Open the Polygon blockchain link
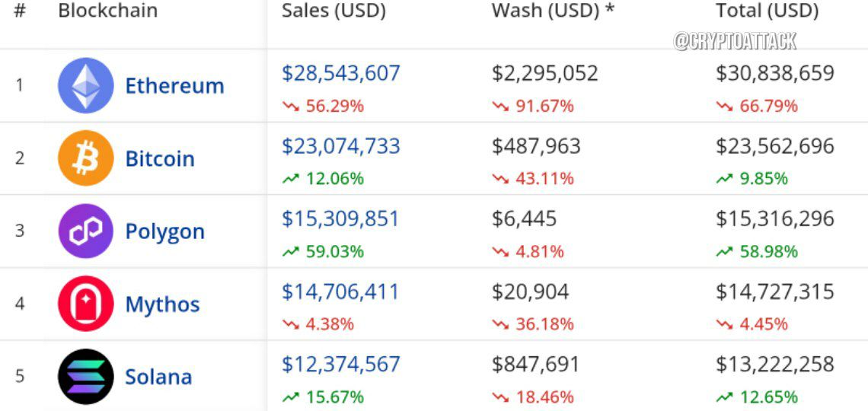The height and width of the screenshot is (411, 868). [165, 232]
